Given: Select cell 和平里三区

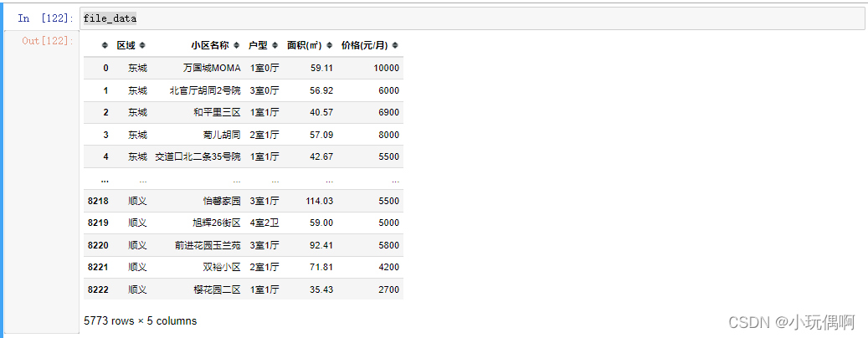Looking at the screenshot, I should (217, 112).
